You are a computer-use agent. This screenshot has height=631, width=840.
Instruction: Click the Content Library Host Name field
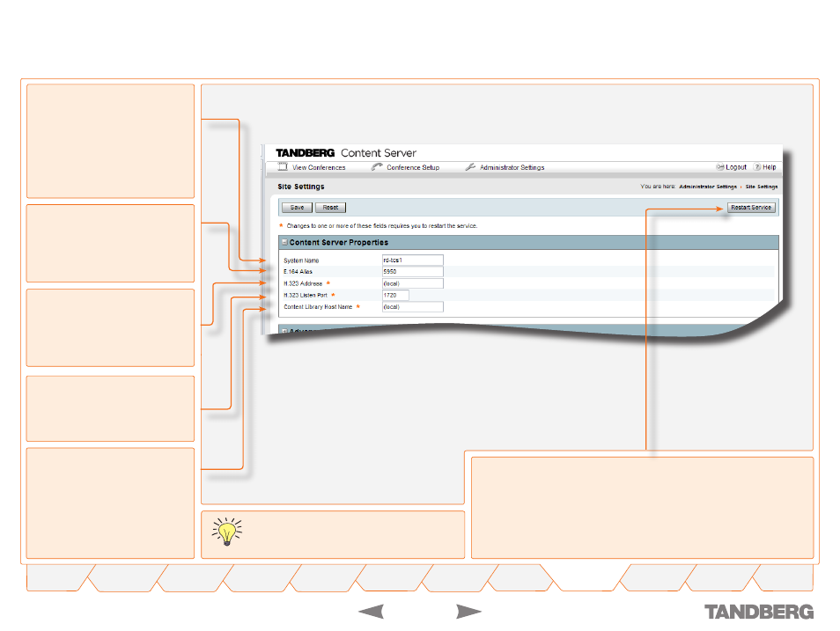[x=412, y=307]
